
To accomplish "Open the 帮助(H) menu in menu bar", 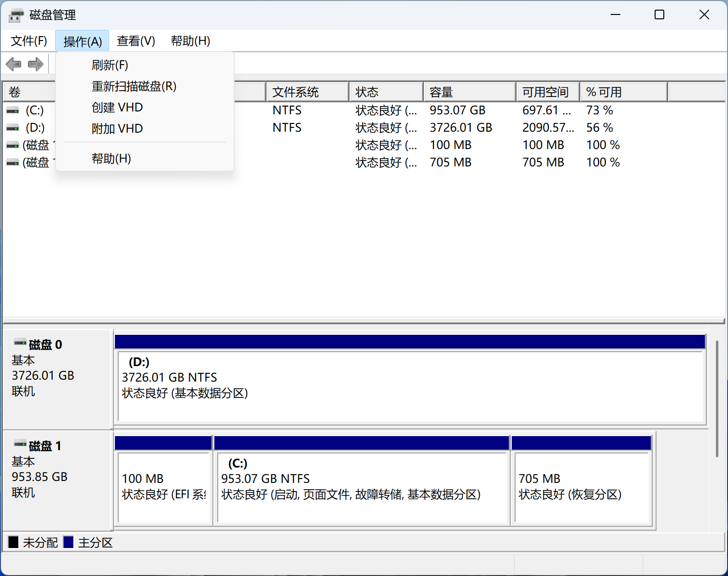I will tap(190, 41).
